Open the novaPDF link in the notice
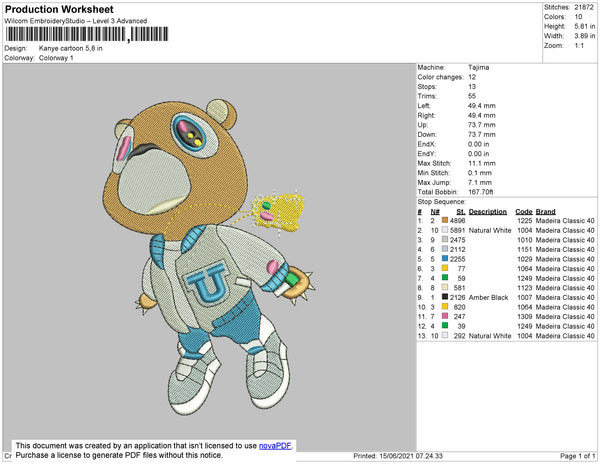The height and width of the screenshot is (464, 600). (x=275, y=446)
